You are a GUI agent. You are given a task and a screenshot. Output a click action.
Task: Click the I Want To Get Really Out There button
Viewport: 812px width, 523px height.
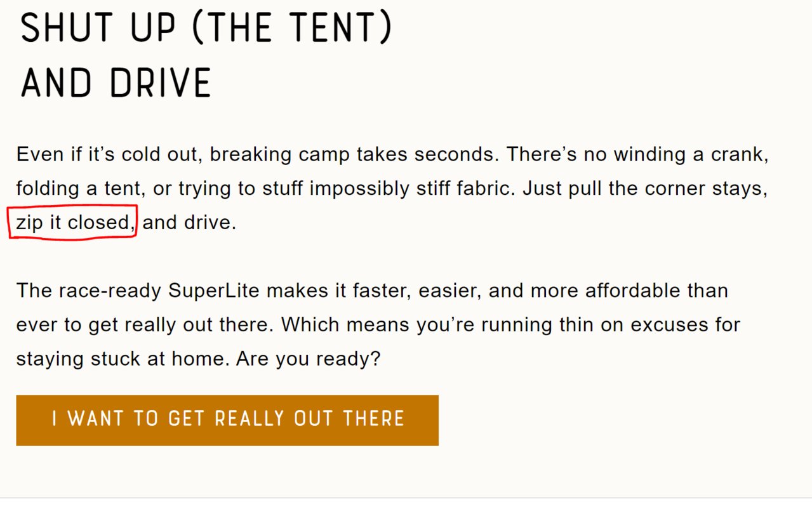click(x=227, y=420)
